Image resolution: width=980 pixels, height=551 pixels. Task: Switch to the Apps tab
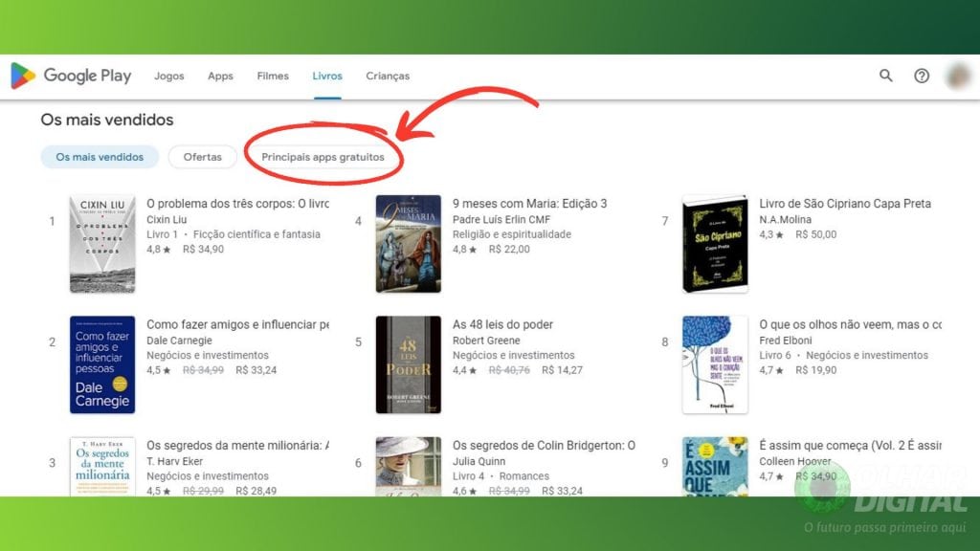click(221, 76)
